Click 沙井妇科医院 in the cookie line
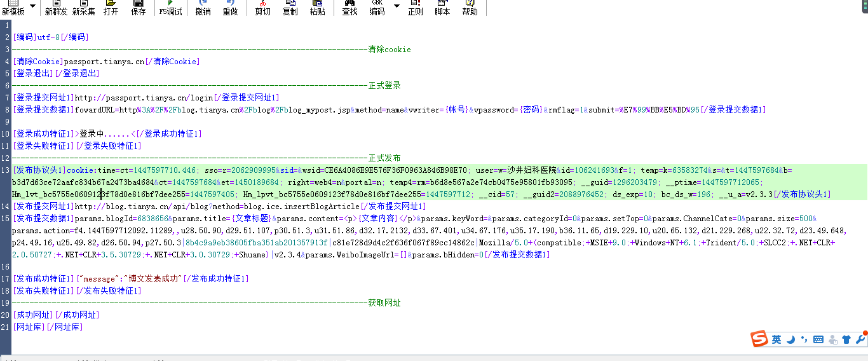The height and width of the screenshot is (361, 868). click(531, 170)
